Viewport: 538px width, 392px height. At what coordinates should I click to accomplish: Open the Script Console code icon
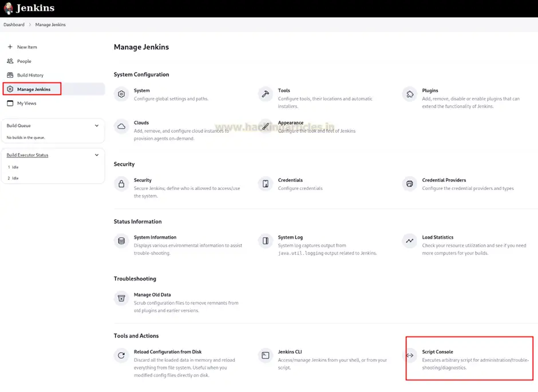pos(410,355)
